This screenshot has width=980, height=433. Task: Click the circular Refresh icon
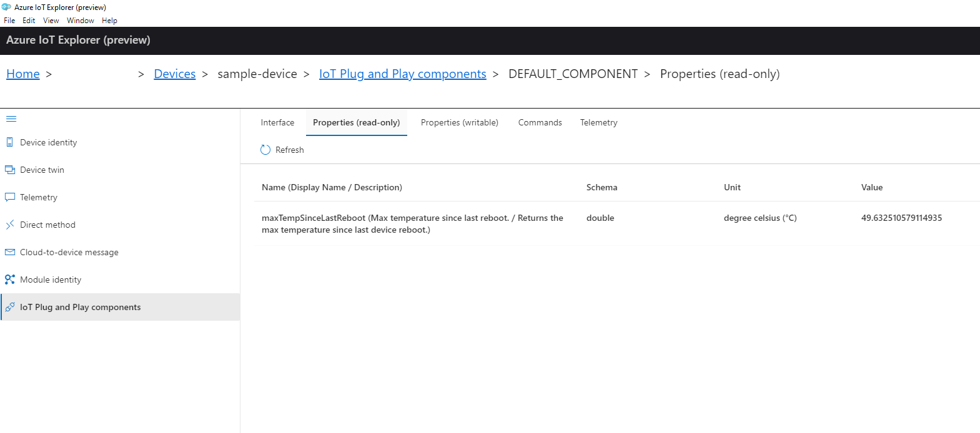[x=265, y=150]
